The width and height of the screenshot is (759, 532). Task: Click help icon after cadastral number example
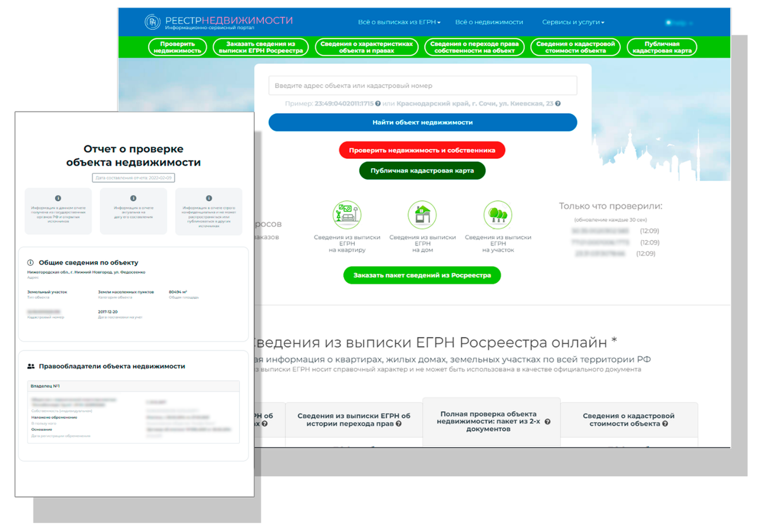(x=378, y=104)
